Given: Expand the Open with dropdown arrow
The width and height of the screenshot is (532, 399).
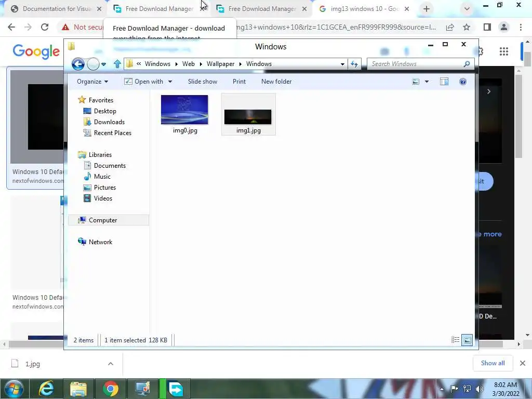Looking at the screenshot, I should pyautogui.click(x=170, y=82).
